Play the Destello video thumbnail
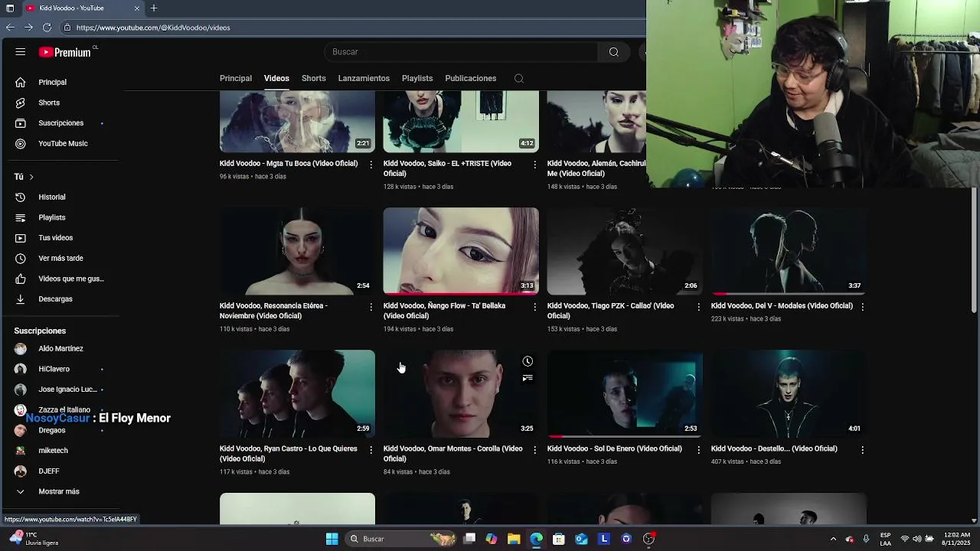Image resolution: width=980 pixels, height=551 pixels. [x=789, y=394]
